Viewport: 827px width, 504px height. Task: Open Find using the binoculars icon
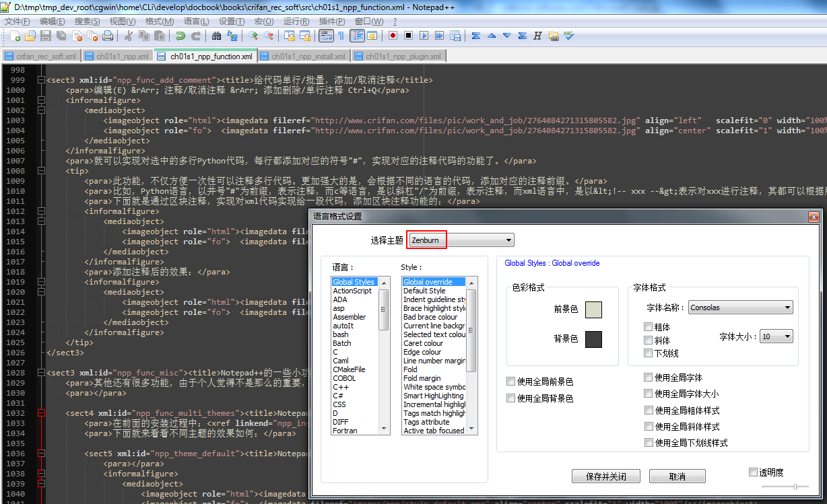216,36
